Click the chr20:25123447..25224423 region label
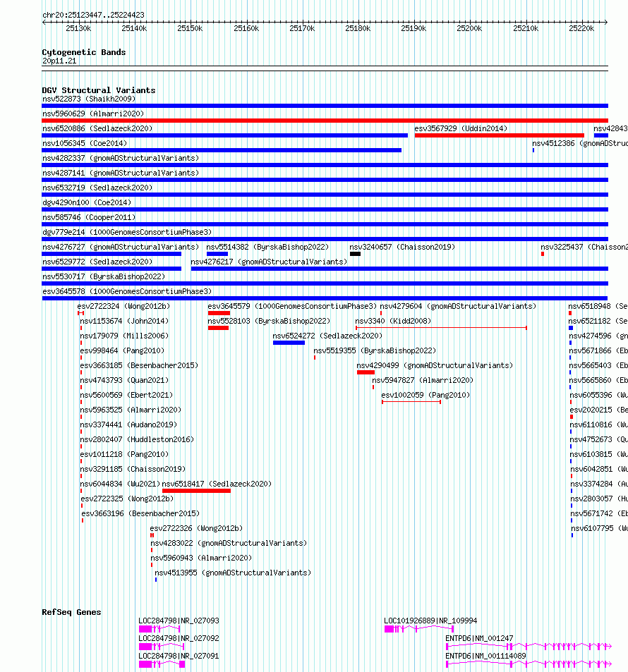 (x=93, y=15)
